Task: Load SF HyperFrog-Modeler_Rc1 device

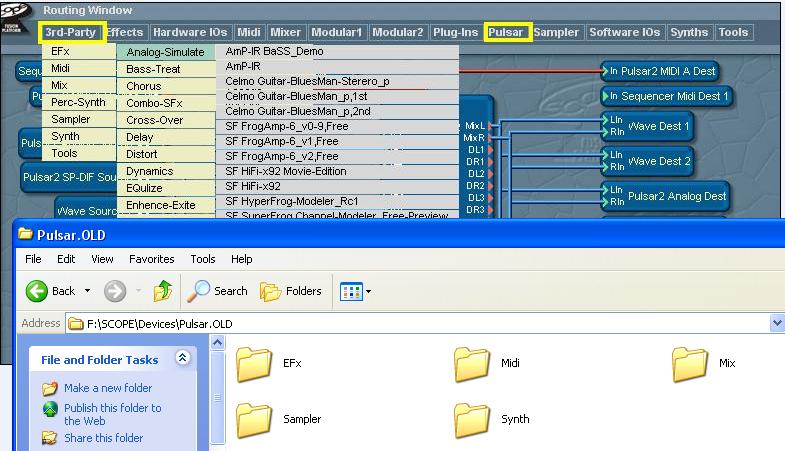Action: tap(337, 202)
